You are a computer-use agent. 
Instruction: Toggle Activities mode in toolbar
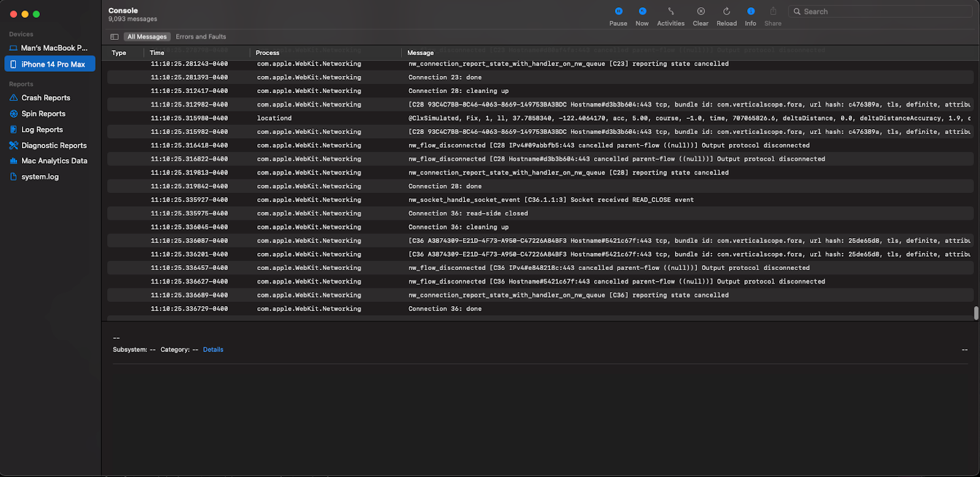(x=671, y=16)
